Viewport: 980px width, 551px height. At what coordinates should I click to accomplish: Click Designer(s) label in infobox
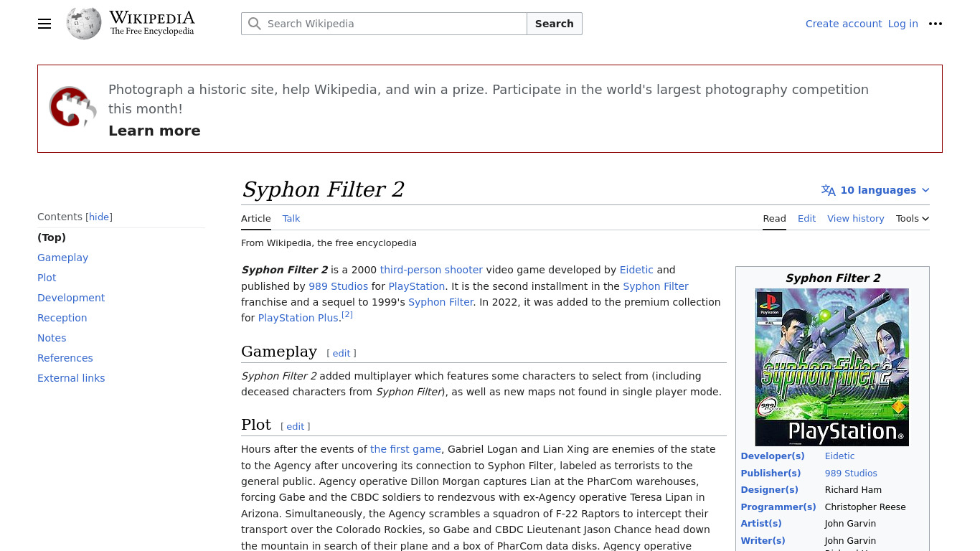click(x=769, y=490)
